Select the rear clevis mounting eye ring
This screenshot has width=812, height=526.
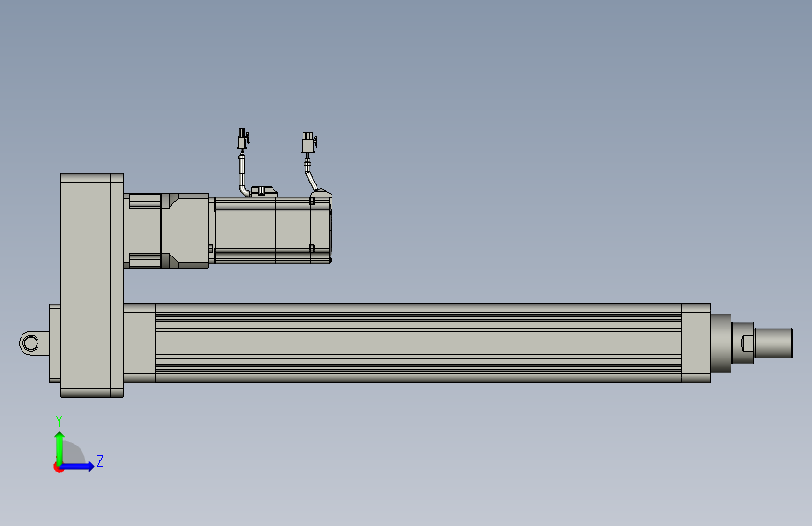pos(31,343)
